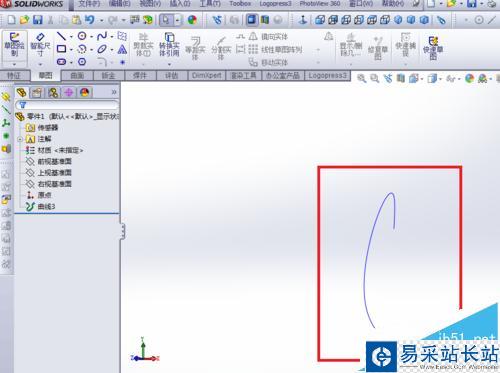Open the Slot tool dropdown arrow
The width and height of the screenshot is (500, 373).
pyautogui.click(x=71, y=62)
